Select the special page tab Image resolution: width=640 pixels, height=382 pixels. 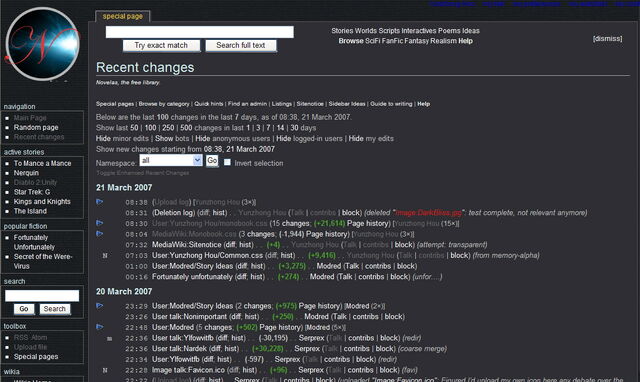coord(122,16)
